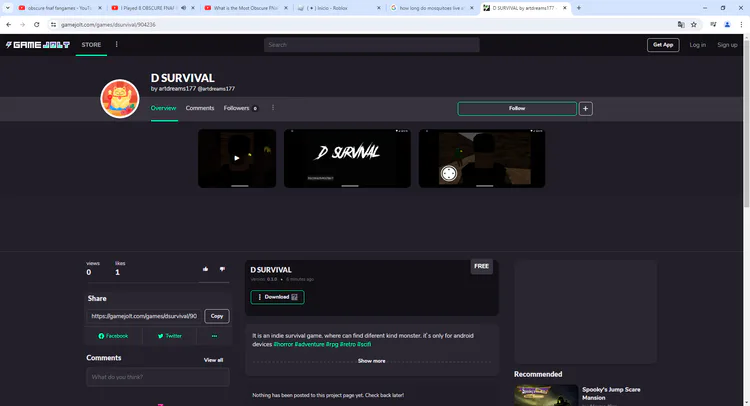Open more share options ellipsis
Image resolution: width=750 pixels, height=406 pixels.
pyautogui.click(x=214, y=336)
